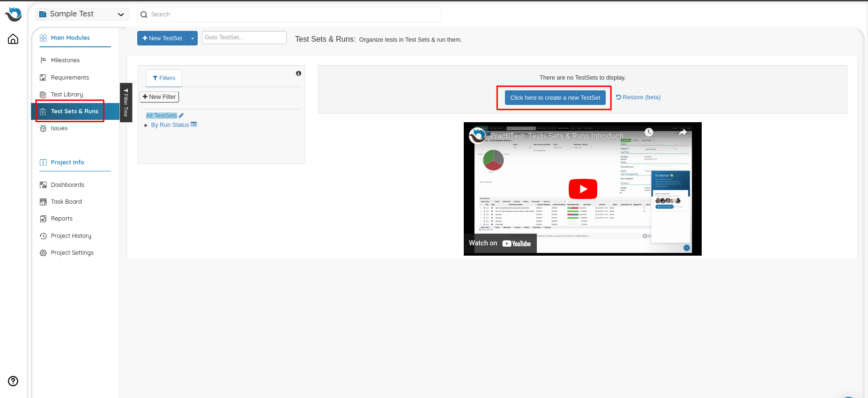Viewport: 868px width, 398px height.
Task: Click the Watch later clock icon on video
Action: point(649,133)
